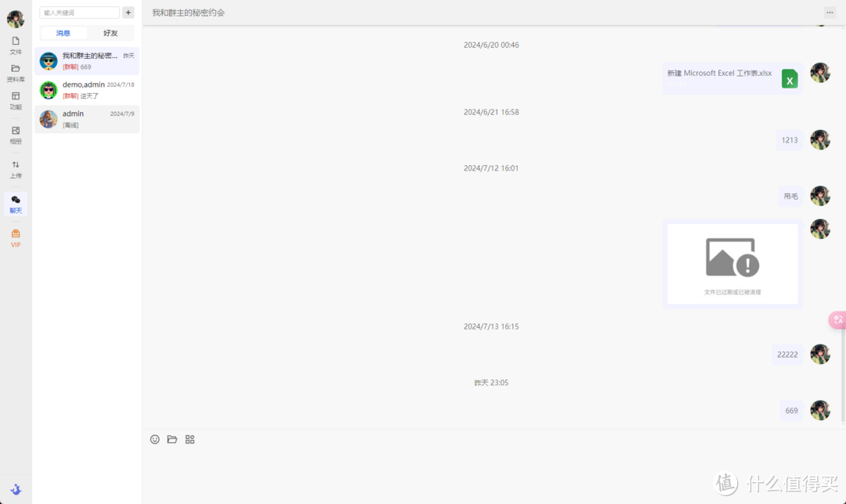
Task: Click the keyword search input field
Action: [78, 12]
